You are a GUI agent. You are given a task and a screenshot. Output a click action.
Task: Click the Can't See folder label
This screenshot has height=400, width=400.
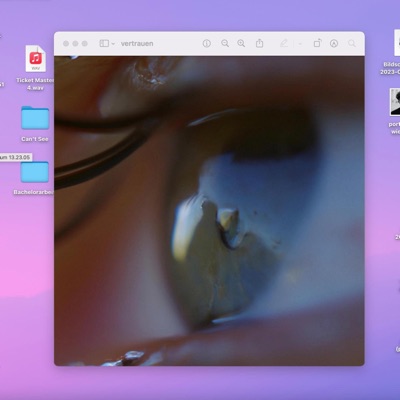click(x=35, y=139)
